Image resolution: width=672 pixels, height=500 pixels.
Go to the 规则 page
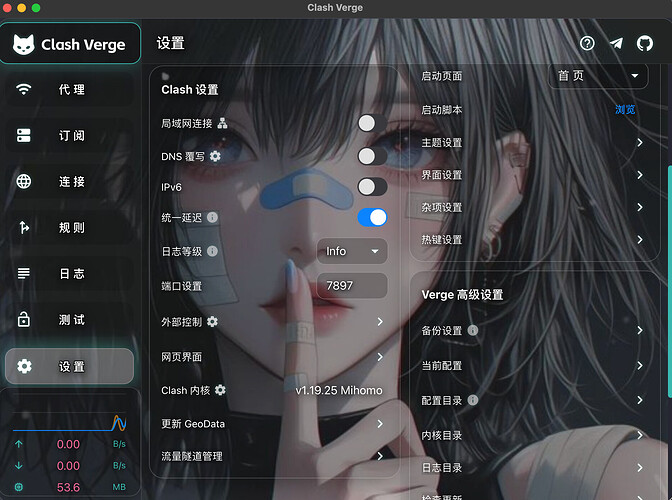pos(69,227)
